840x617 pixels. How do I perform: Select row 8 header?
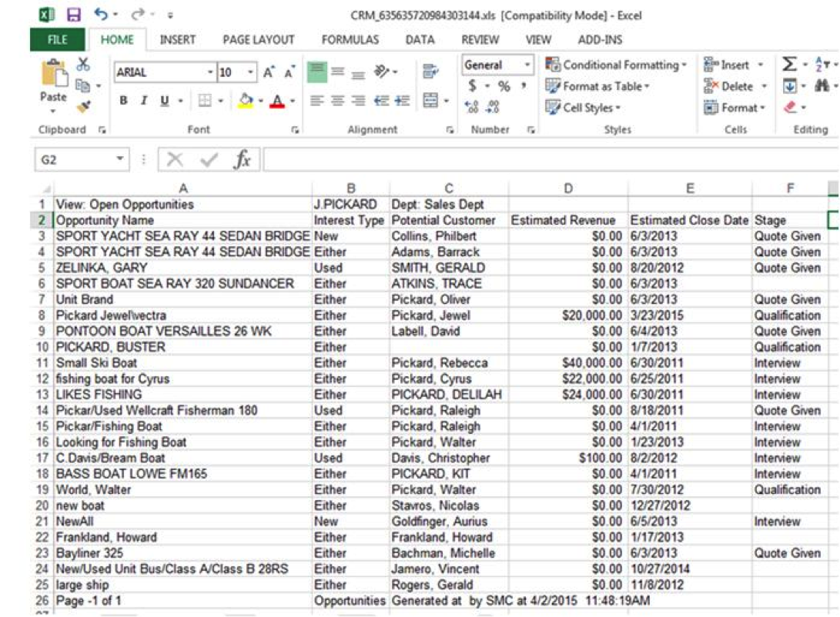[x=42, y=315]
